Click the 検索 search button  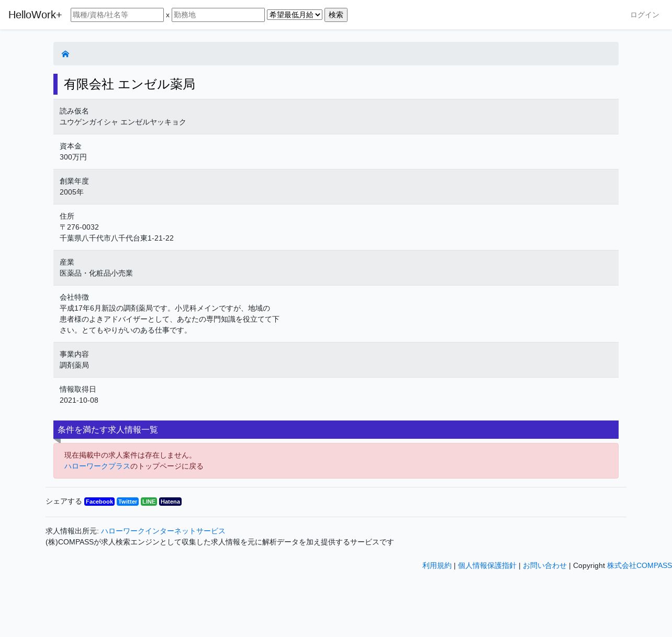336,15
